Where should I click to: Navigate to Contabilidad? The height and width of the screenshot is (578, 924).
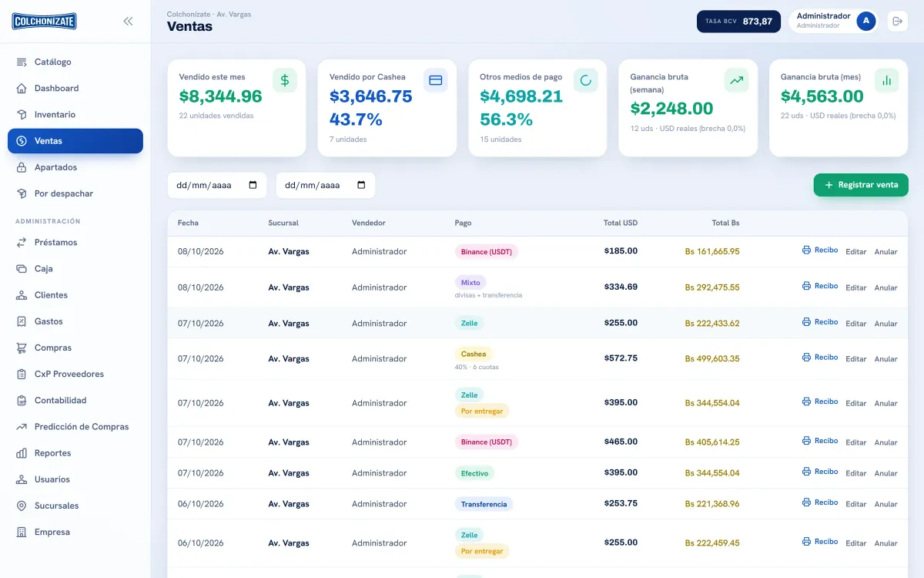(x=75, y=400)
